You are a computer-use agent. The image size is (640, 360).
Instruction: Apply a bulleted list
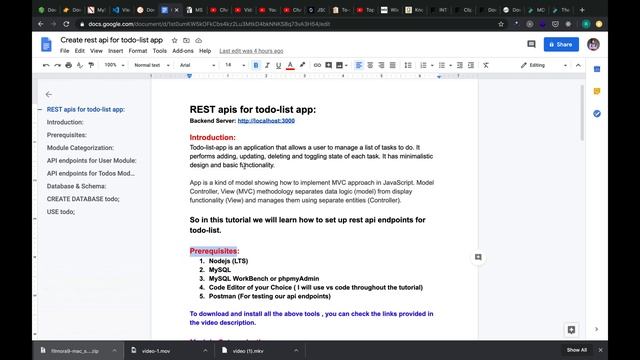tap(442, 65)
